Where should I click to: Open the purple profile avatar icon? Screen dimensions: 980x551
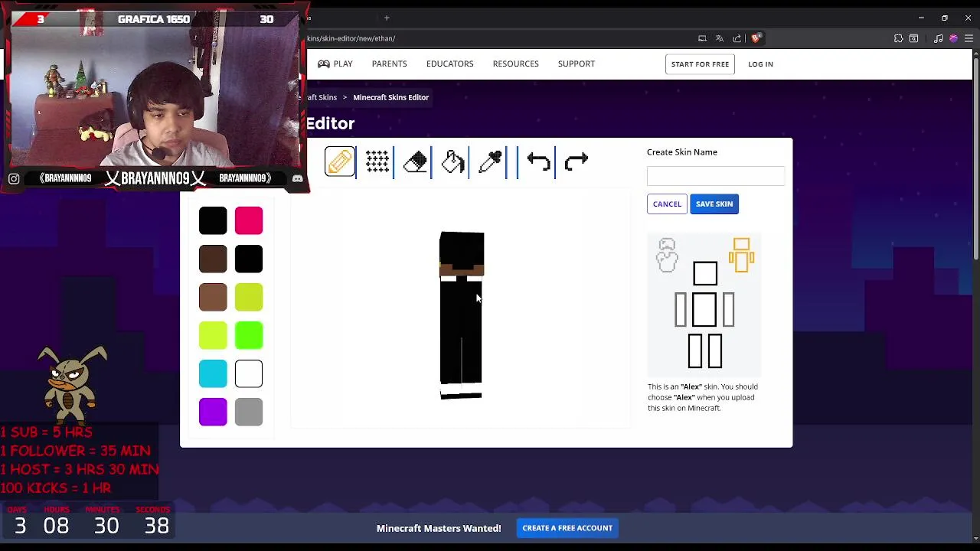pyautogui.click(x=953, y=38)
